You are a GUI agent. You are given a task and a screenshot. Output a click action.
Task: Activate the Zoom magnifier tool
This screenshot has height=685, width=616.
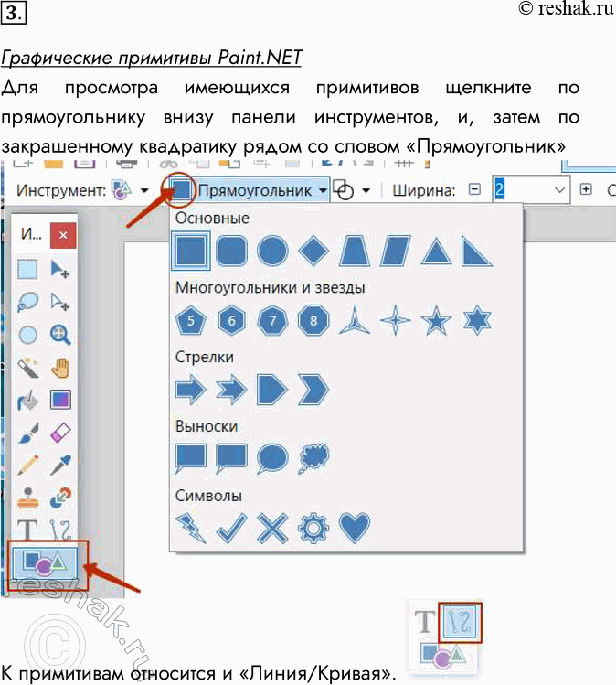pos(60,335)
